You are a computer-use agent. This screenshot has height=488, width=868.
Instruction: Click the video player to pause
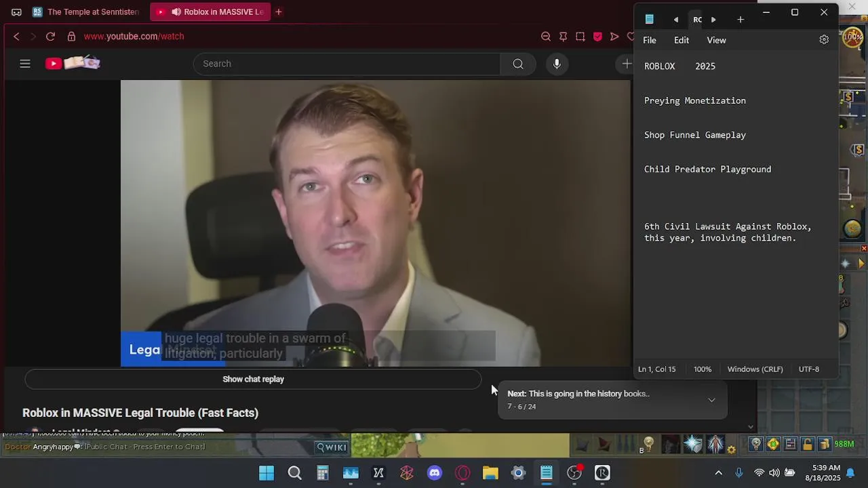click(376, 223)
